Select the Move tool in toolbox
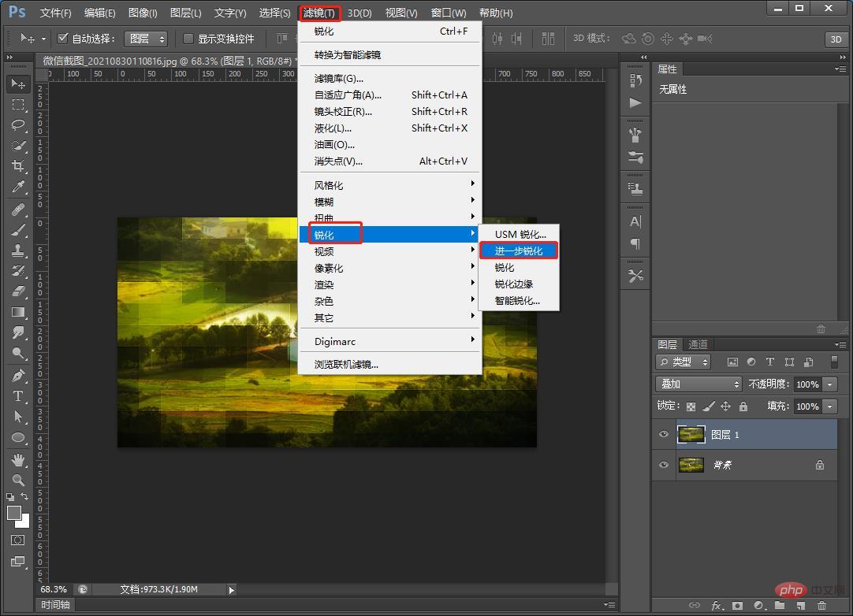Viewport: 853px width, 616px height. pos(18,83)
